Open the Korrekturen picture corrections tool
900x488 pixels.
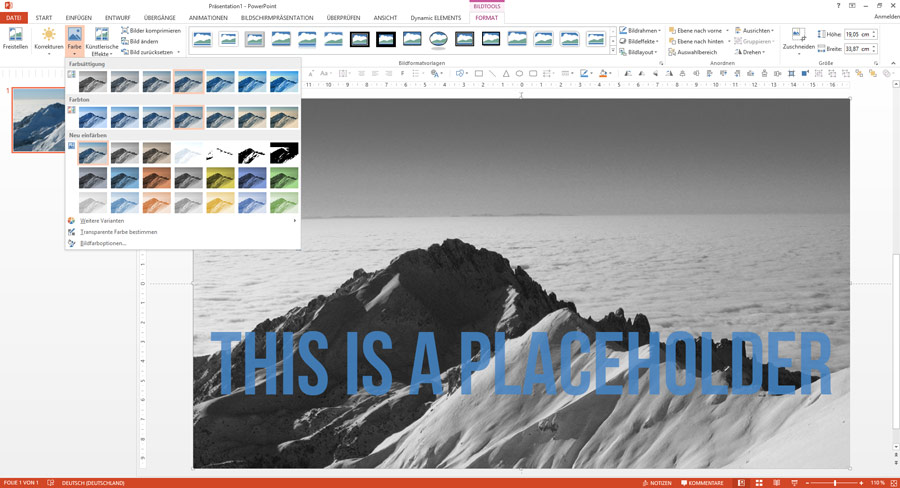point(49,40)
